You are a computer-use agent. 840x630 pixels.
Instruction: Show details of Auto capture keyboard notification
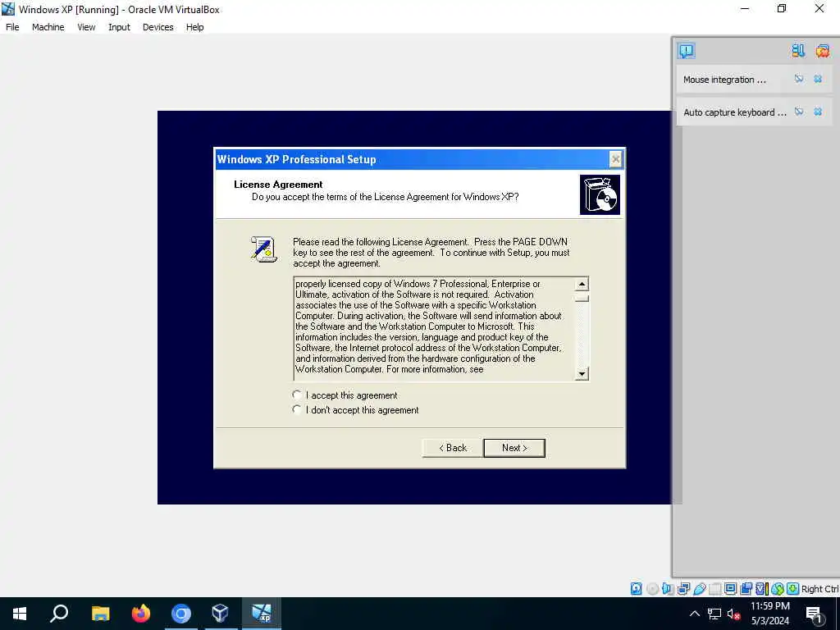799,112
